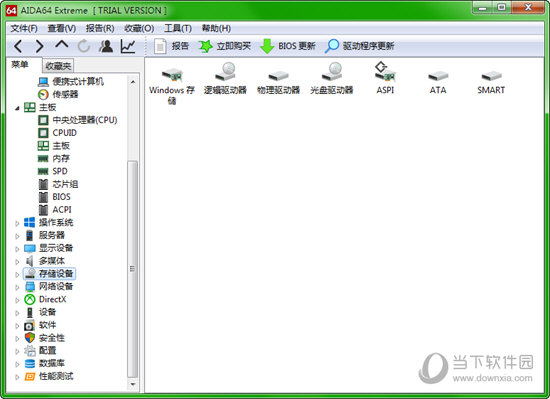
Task: Open the 查看(V) menu
Action: click(62, 28)
